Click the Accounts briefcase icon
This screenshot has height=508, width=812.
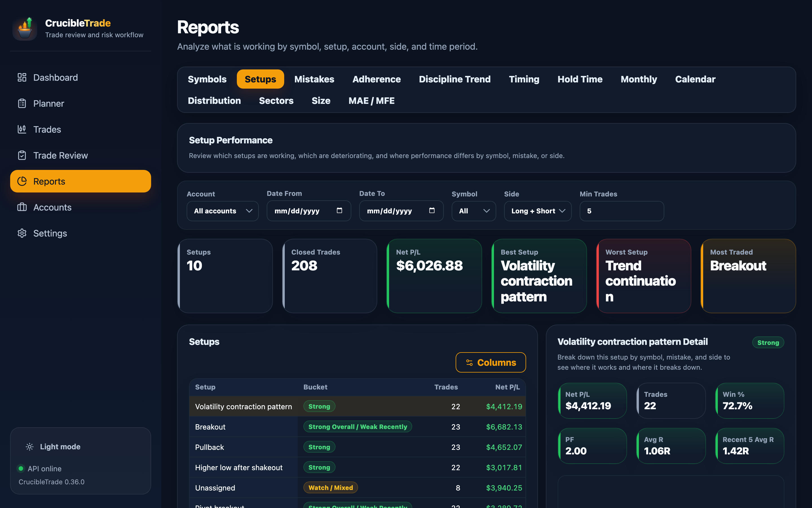click(x=22, y=207)
